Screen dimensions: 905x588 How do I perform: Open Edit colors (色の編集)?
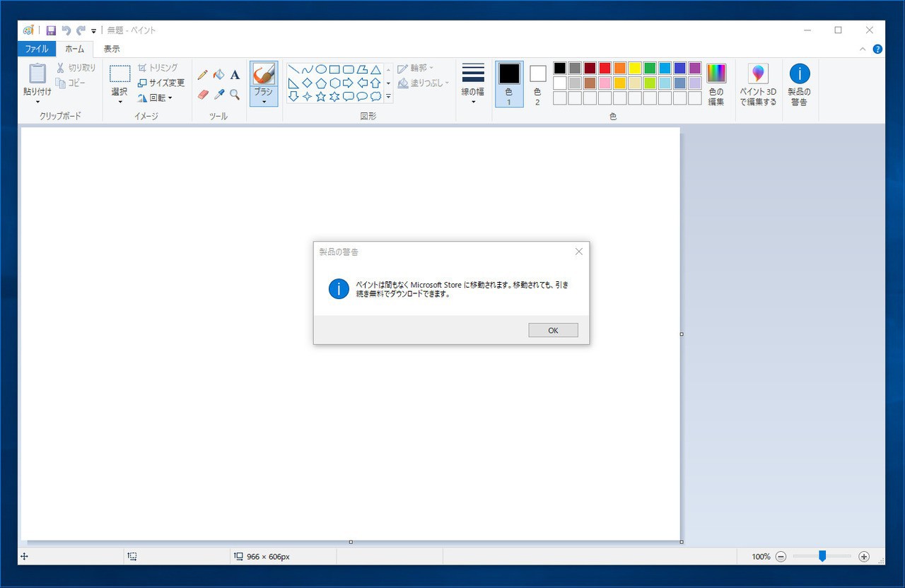click(x=716, y=83)
